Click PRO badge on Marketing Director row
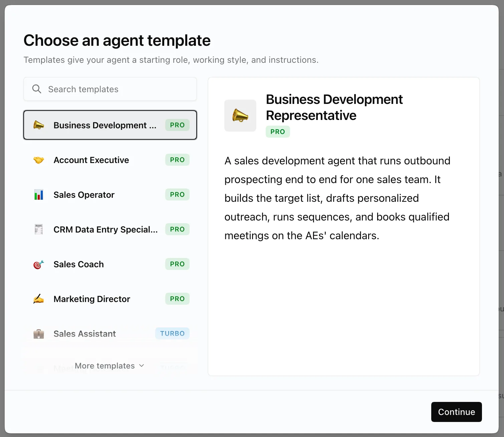 click(x=177, y=299)
